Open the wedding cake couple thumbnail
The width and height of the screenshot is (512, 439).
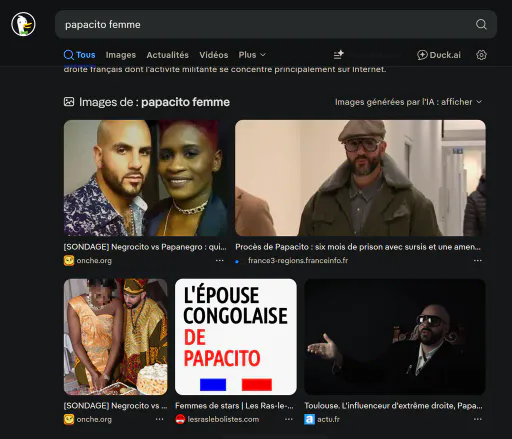[x=116, y=337]
